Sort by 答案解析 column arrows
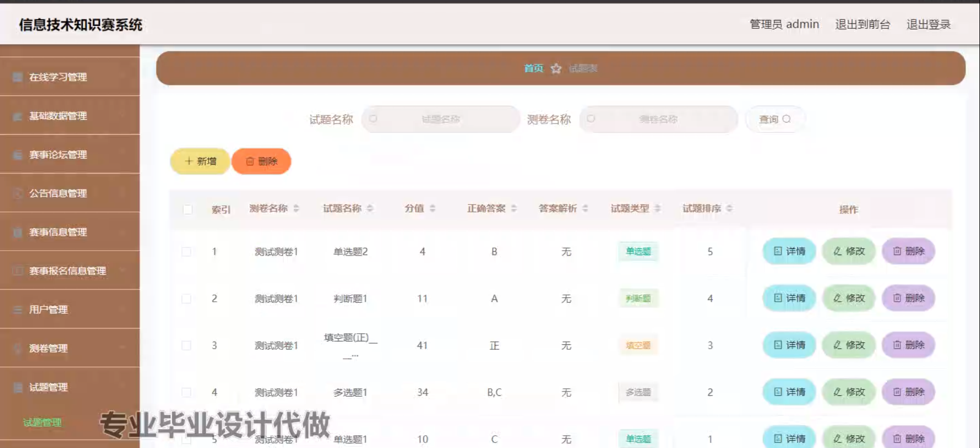The image size is (980, 448). (x=585, y=208)
